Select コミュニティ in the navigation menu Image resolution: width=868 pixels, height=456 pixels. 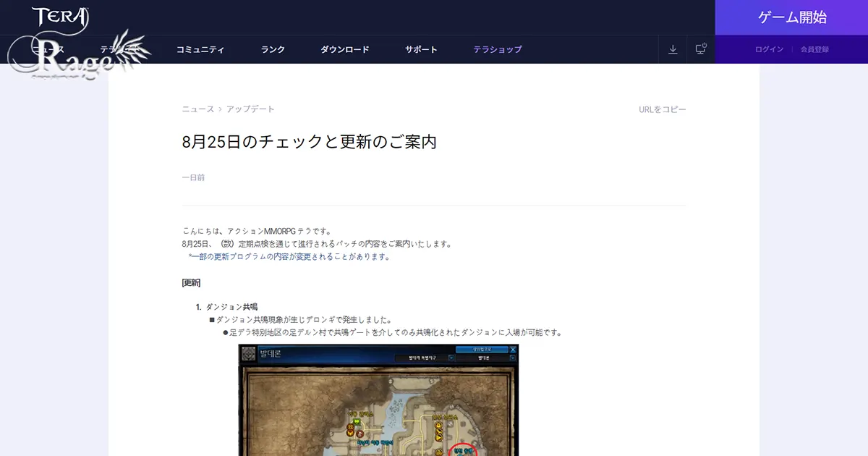pyautogui.click(x=199, y=49)
